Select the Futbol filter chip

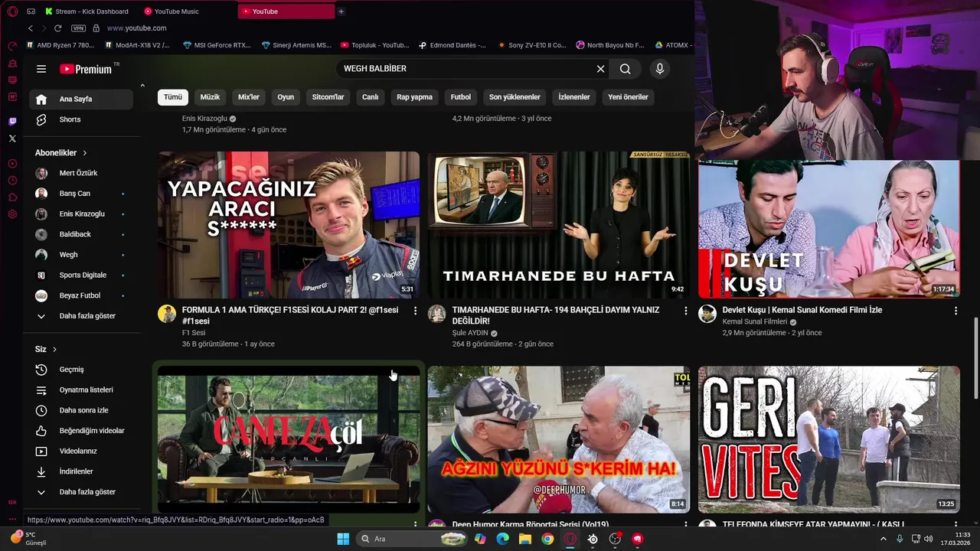click(461, 97)
